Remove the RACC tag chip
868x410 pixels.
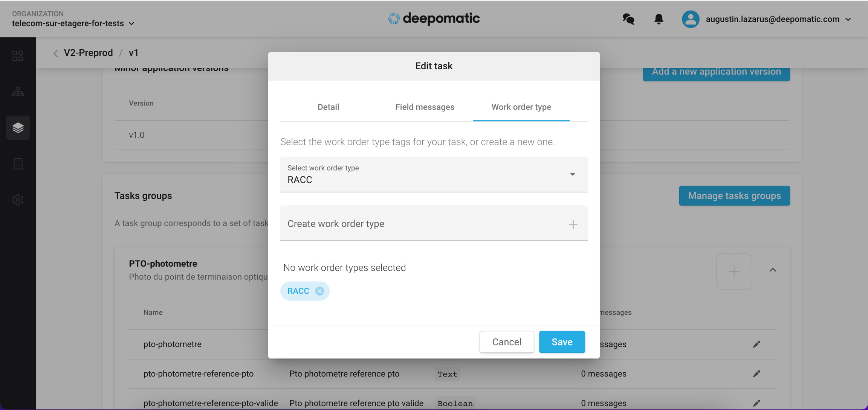pos(319,291)
